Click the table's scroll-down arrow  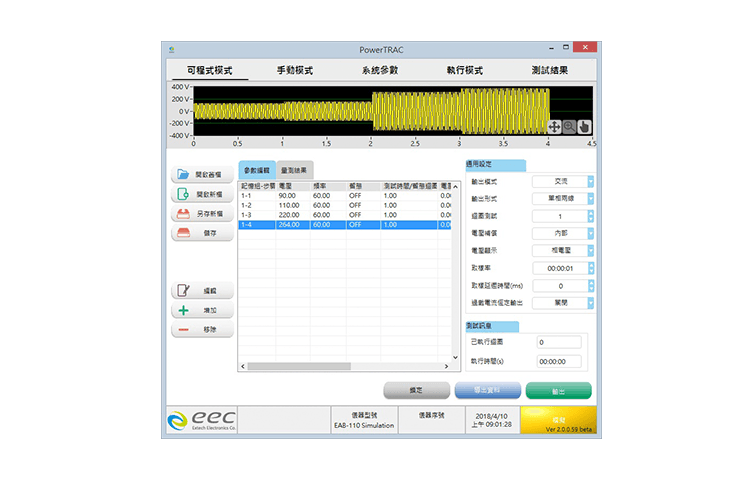click(456, 358)
